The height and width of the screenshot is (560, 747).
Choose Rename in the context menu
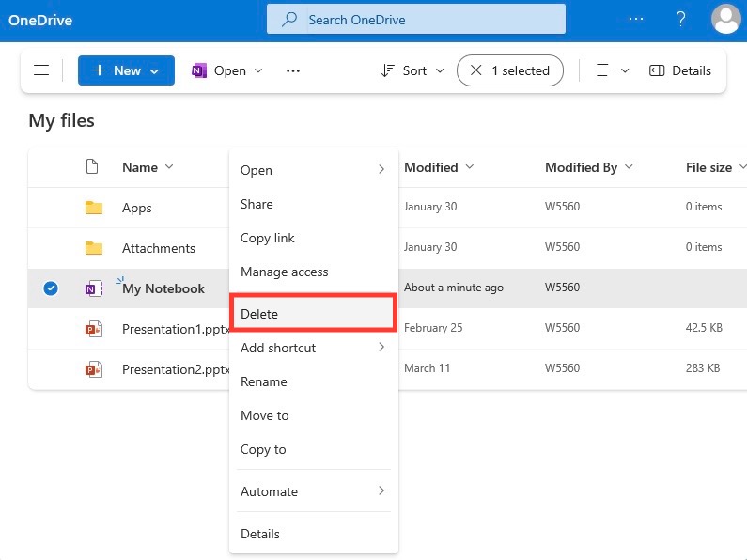(x=314, y=381)
